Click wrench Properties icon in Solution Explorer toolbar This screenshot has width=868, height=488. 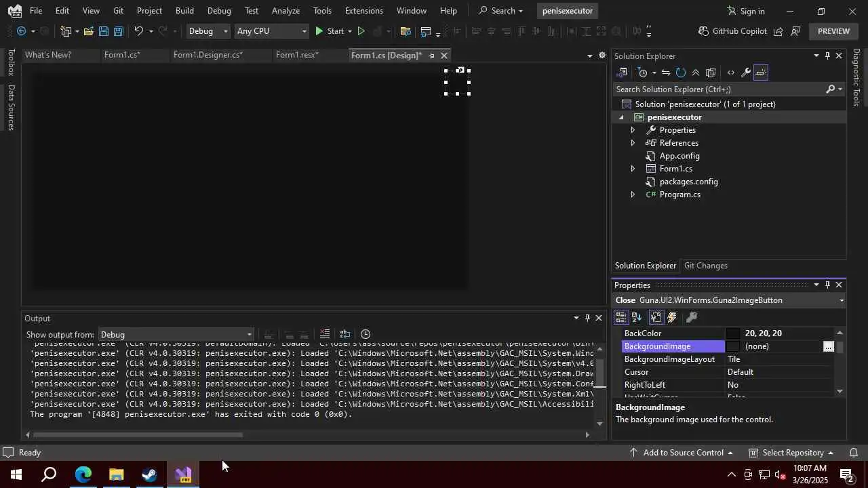point(746,73)
